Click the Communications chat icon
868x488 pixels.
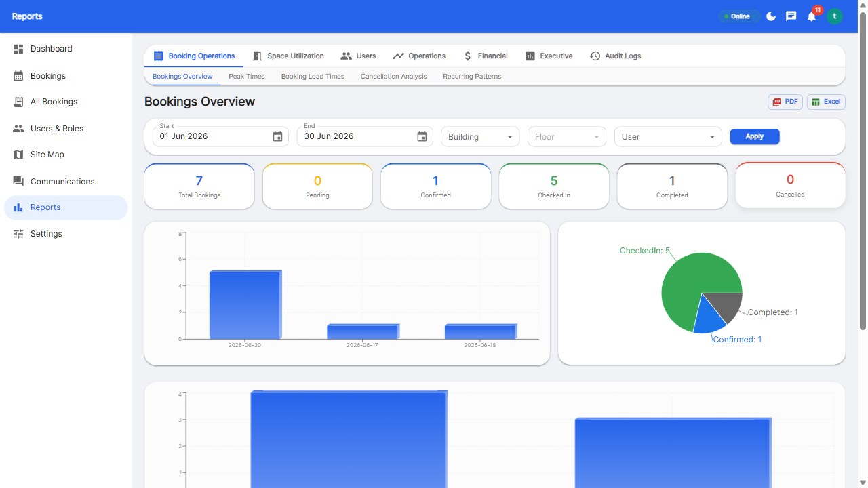(18, 182)
